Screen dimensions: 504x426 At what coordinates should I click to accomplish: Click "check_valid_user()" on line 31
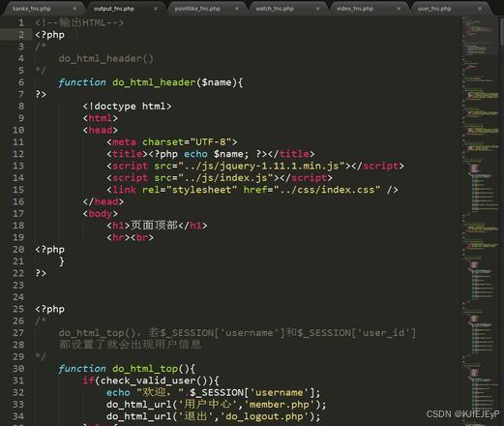pos(156,380)
